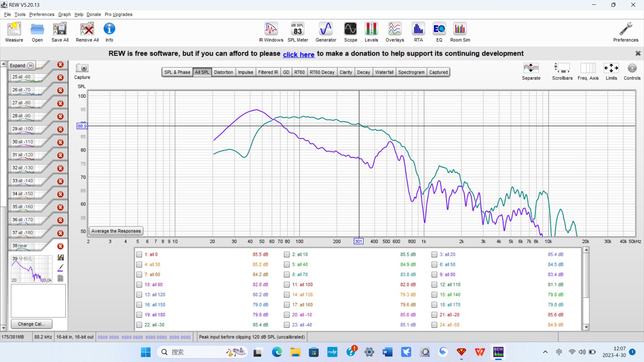This screenshot has height=362, width=644.
Task: Check trace 24: all -50
Action: click(434, 325)
